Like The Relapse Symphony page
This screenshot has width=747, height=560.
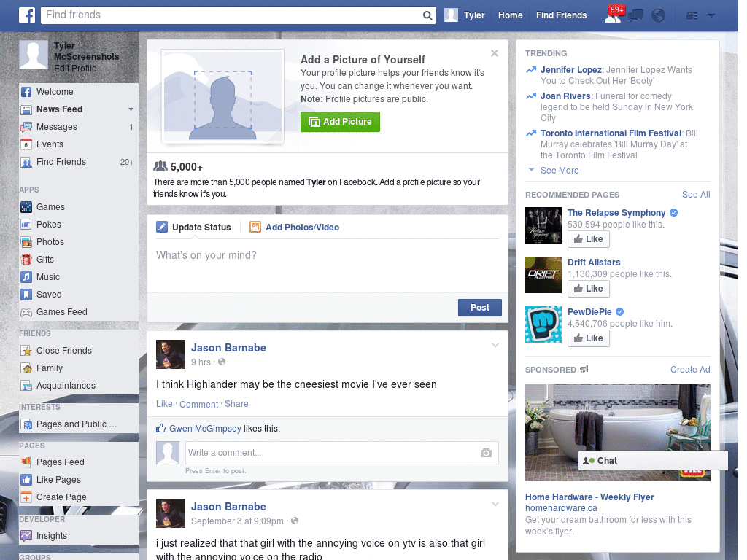click(589, 239)
